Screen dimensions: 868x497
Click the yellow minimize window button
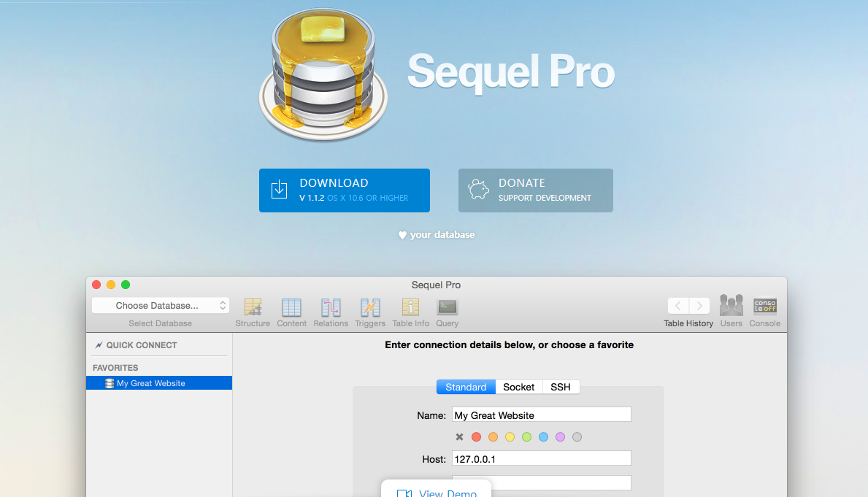[x=111, y=285]
